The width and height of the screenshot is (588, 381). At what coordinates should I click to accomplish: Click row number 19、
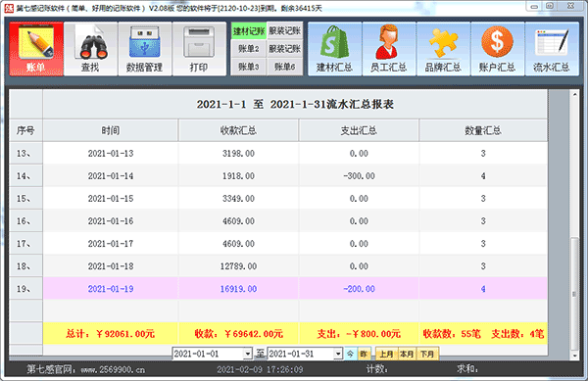[x=25, y=289]
